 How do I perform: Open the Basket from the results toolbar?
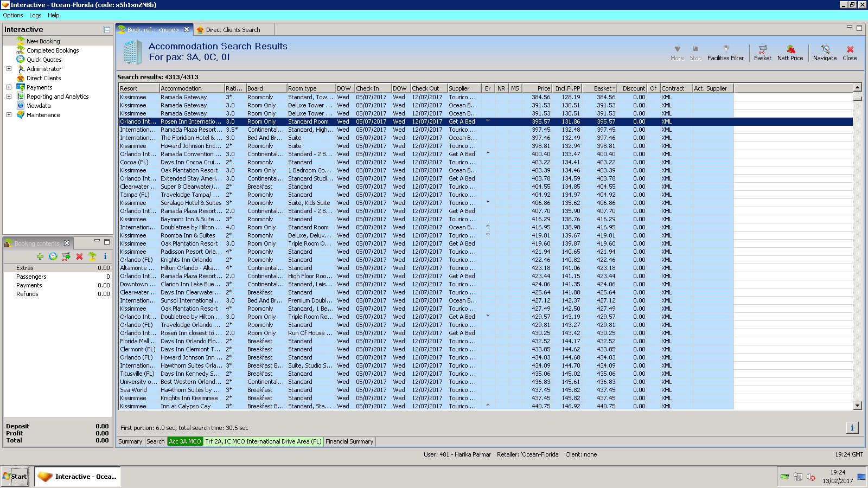pos(762,53)
